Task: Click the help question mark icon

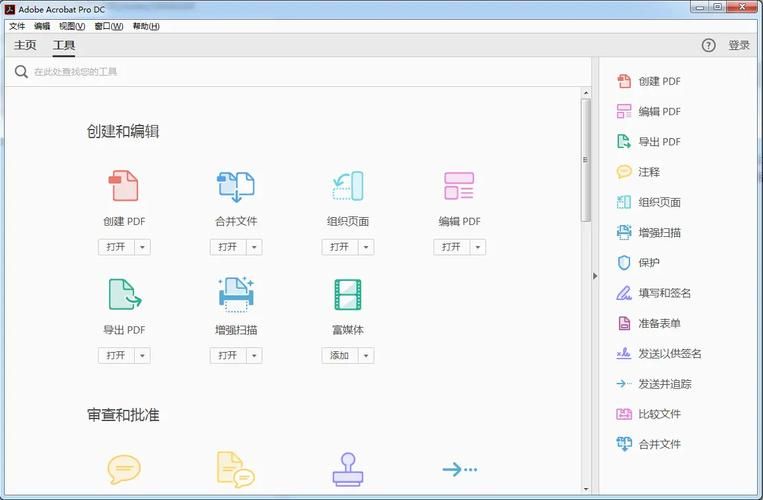Action: click(x=708, y=45)
